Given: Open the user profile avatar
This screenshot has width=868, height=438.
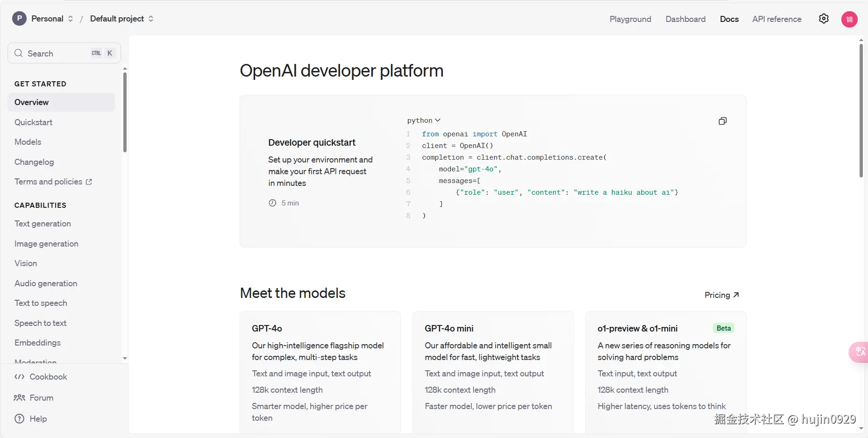Looking at the screenshot, I should point(849,19).
